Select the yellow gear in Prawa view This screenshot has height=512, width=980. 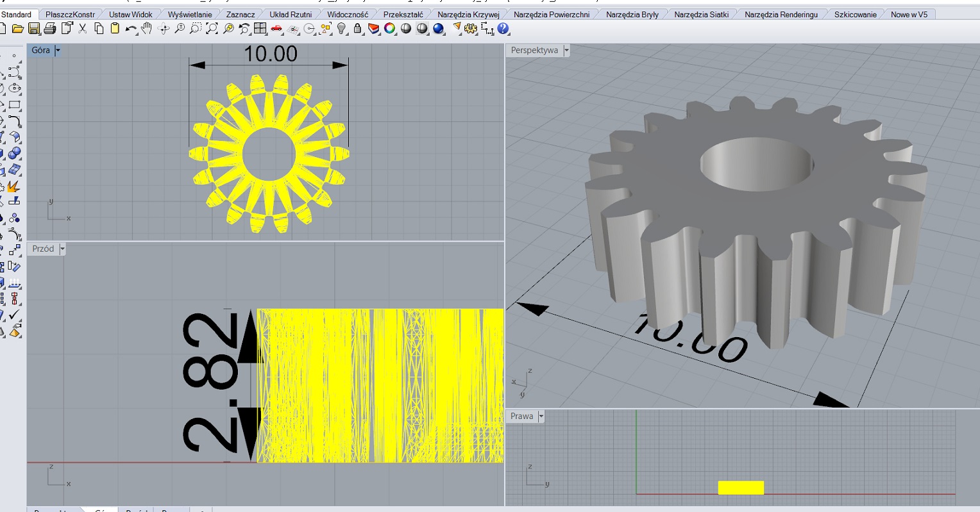pos(741,488)
